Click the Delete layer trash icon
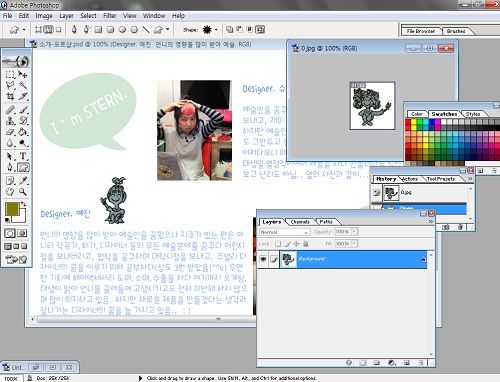The image size is (500, 382). tap(421, 362)
